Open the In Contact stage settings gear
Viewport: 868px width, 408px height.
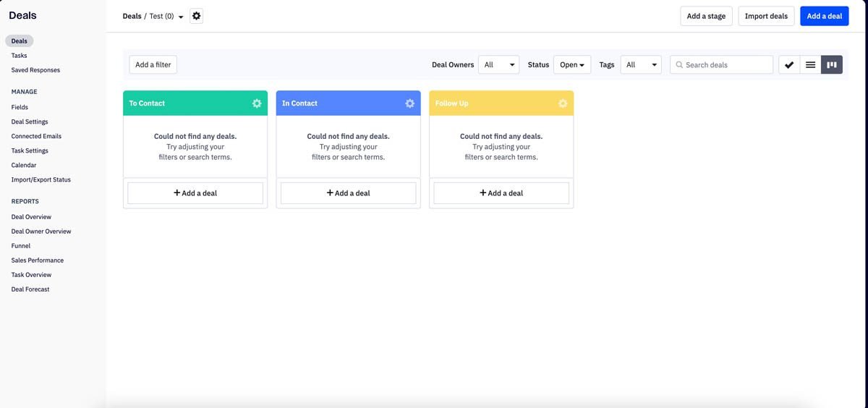409,103
